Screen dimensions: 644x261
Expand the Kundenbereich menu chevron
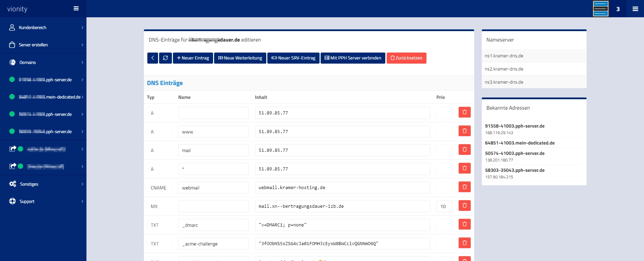click(x=82, y=27)
